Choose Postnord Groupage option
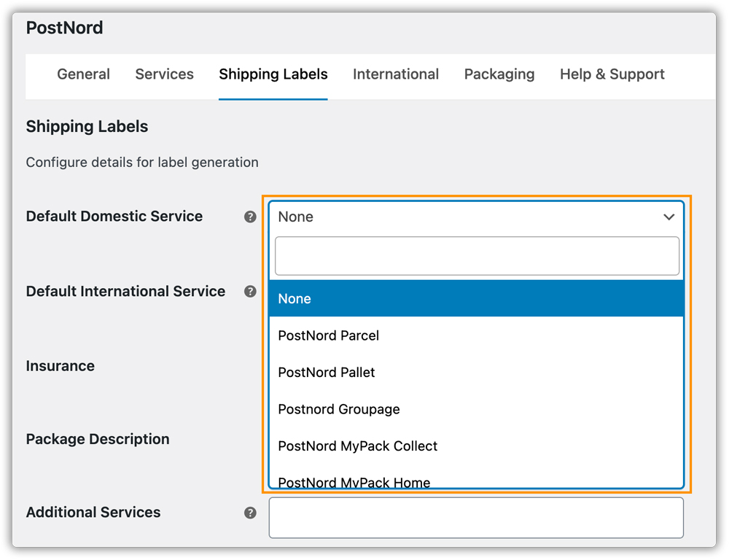The image size is (729, 560). click(476, 409)
